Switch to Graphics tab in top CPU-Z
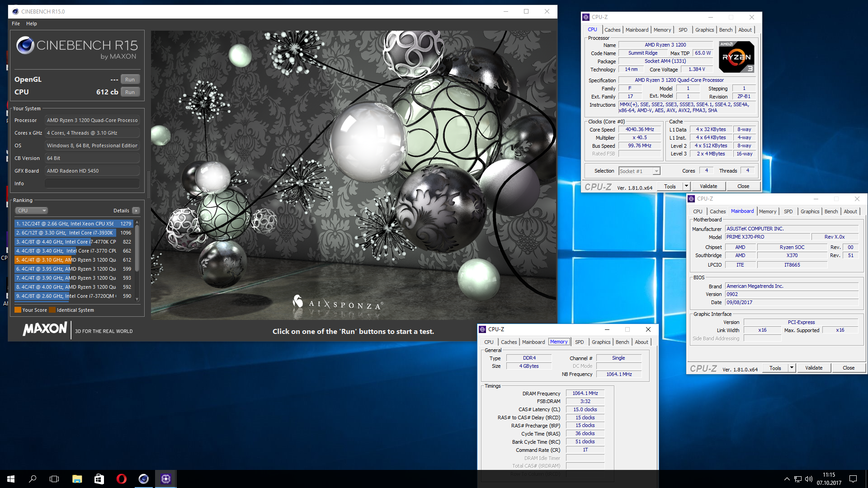Screen dimensions: 868x488 705,30
